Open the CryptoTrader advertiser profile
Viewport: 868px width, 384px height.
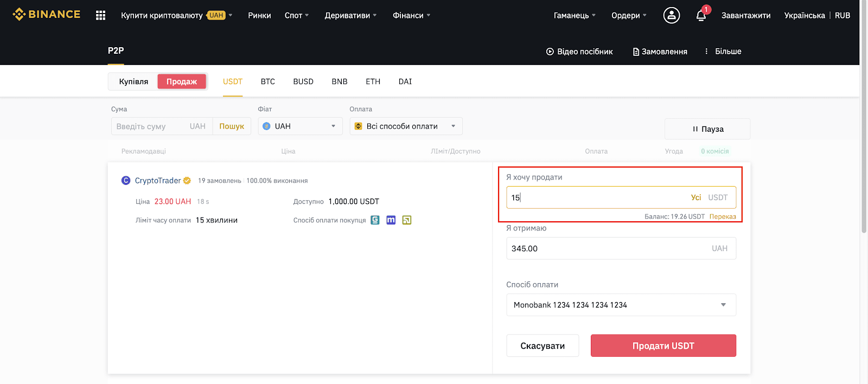click(158, 181)
